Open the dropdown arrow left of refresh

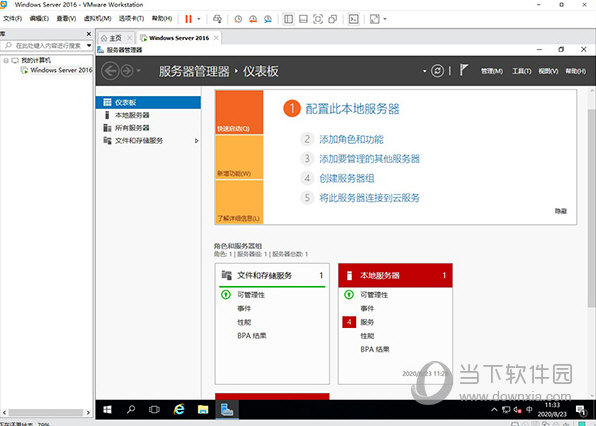click(424, 71)
